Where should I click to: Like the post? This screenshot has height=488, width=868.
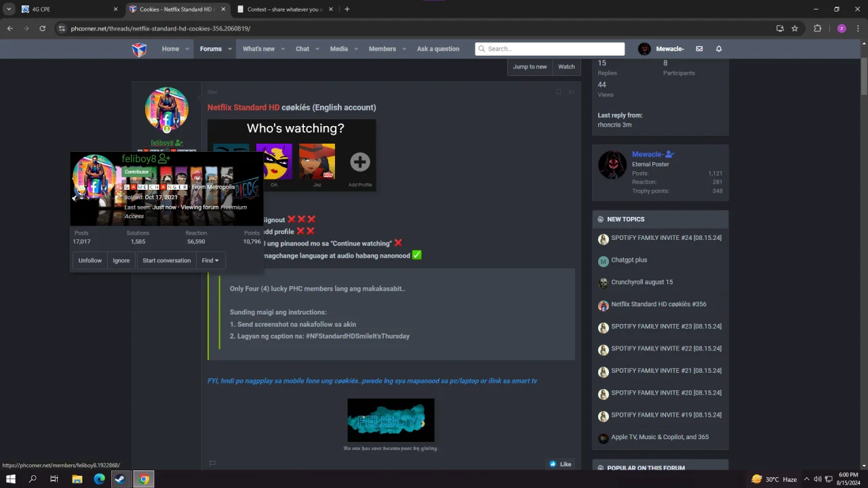tap(560, 464)
